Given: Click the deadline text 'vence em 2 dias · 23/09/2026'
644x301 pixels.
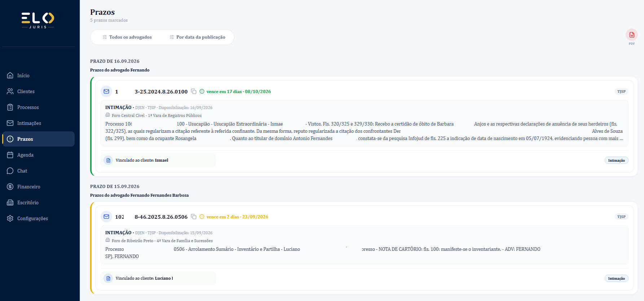Looking at the screenshot, I should (237, 217).
